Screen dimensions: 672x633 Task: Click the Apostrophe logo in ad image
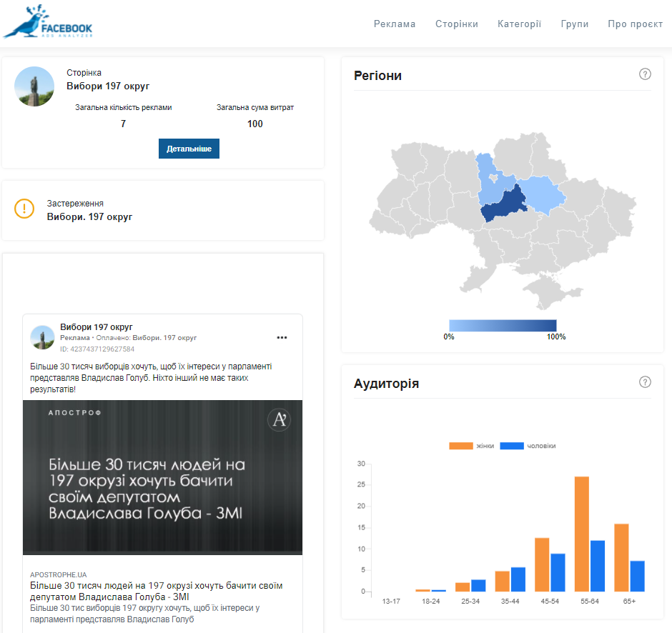point(279,420)
